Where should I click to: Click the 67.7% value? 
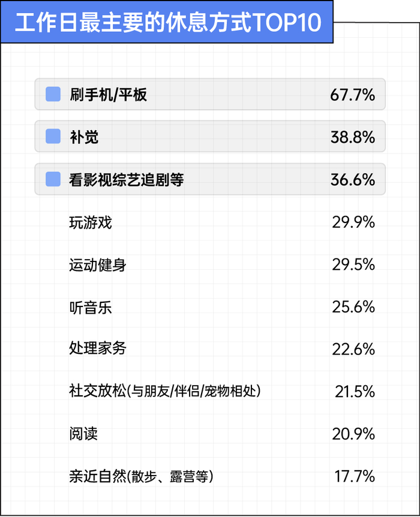coord(352,95)
